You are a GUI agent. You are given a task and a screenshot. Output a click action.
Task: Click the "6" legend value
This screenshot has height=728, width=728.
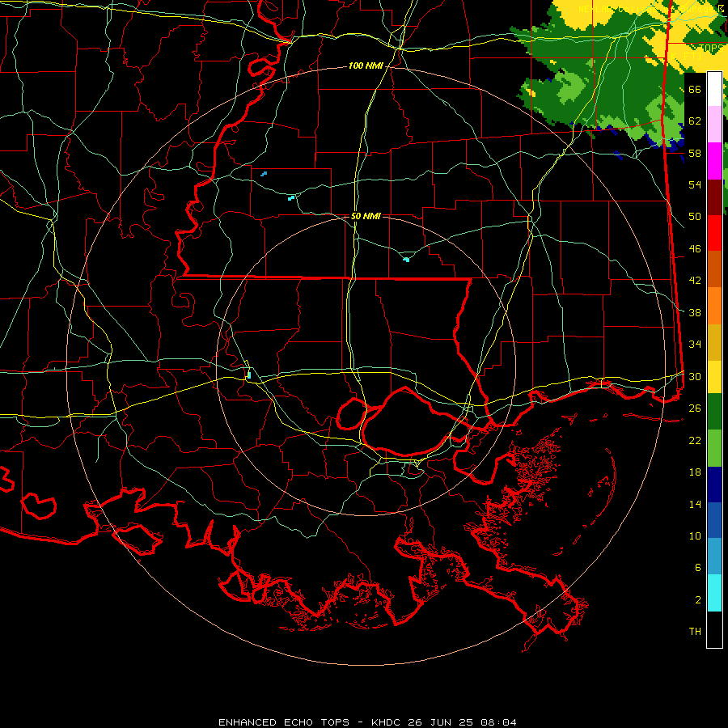(x=697, y=568)
